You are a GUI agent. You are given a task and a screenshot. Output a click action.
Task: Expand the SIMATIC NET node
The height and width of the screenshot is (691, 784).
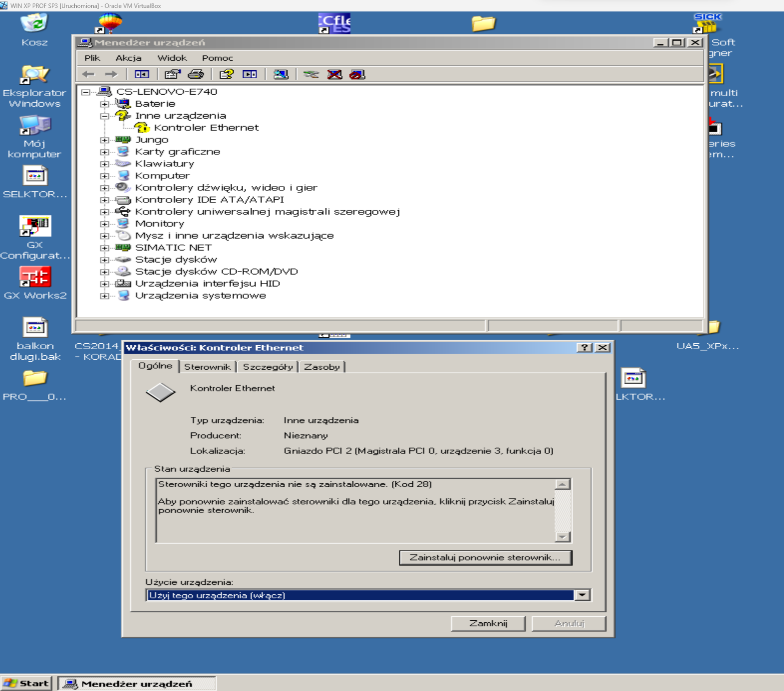point(104,248)
